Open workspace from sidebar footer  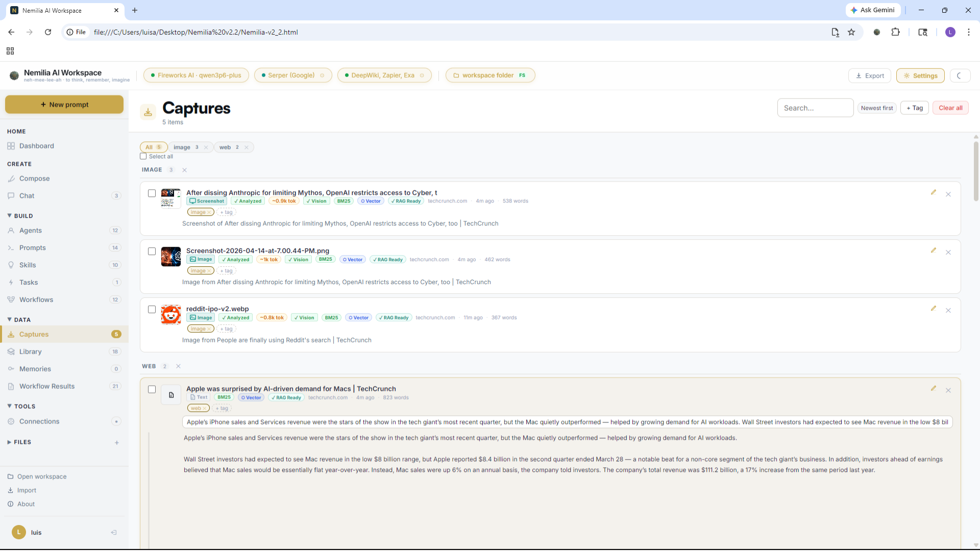point(37,477)
